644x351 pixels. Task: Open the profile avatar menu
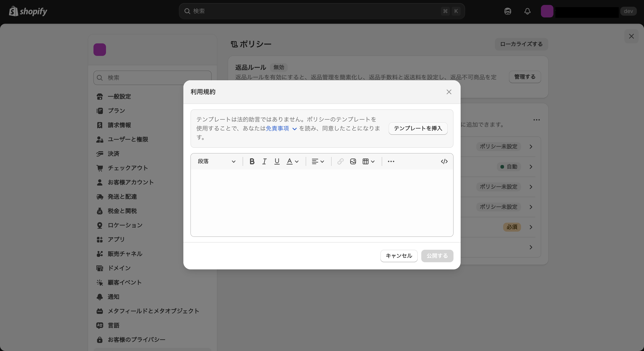pyautogui.click(x=547, y=11)
